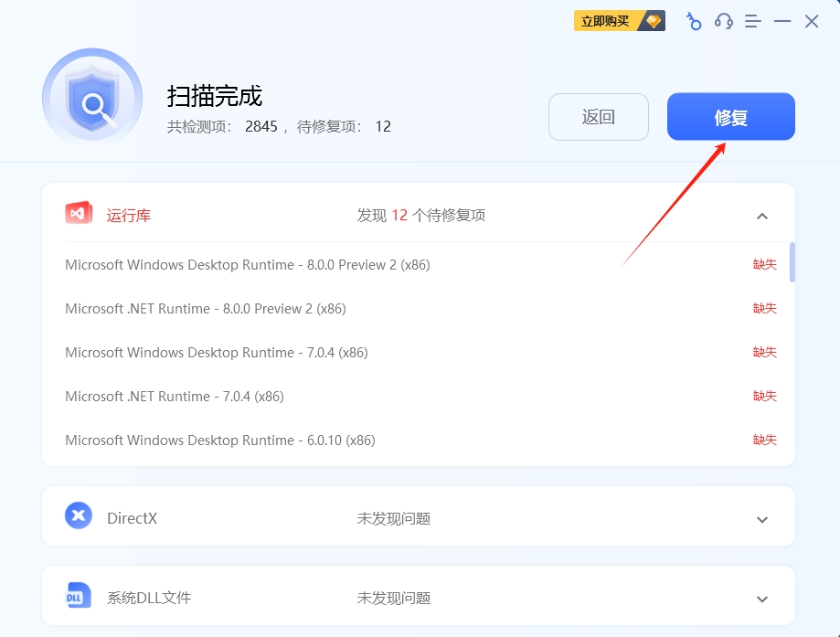Minimize the window
The image size is (840, 637).
(782, 21)
